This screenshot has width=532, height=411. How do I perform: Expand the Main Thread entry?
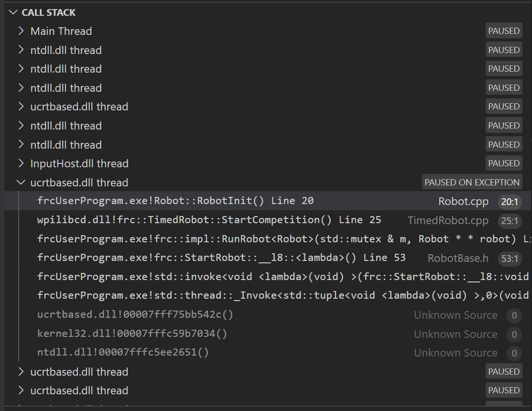pyautogui.click(x=21, y=31)
